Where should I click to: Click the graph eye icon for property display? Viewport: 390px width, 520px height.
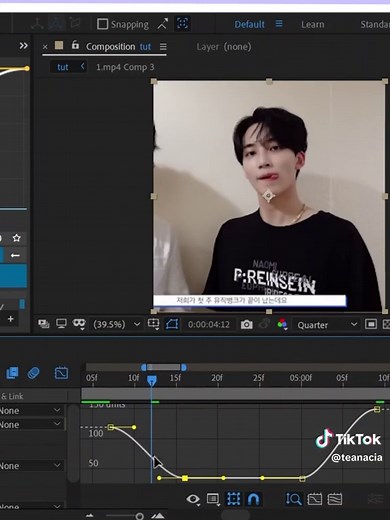[193, 499]
